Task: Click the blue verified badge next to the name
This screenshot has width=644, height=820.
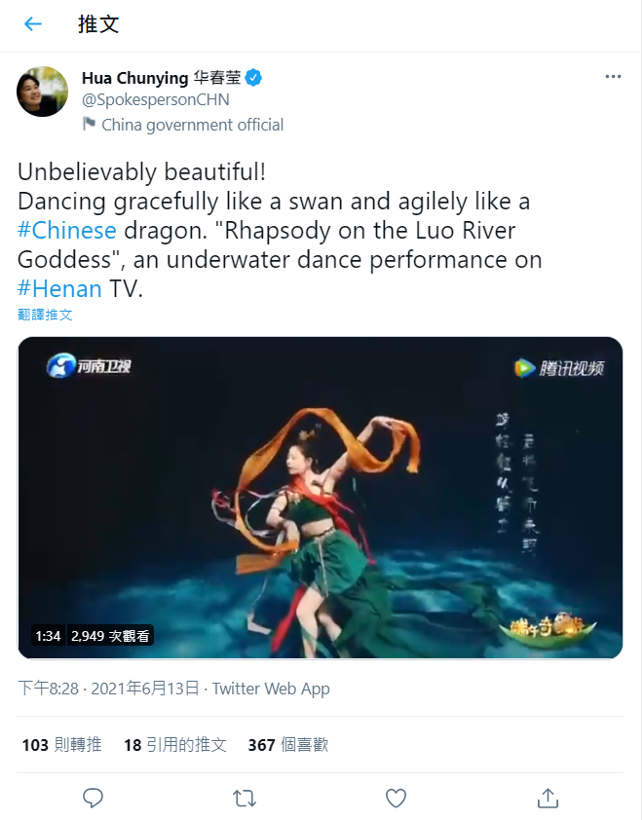Action: point(252,77)
